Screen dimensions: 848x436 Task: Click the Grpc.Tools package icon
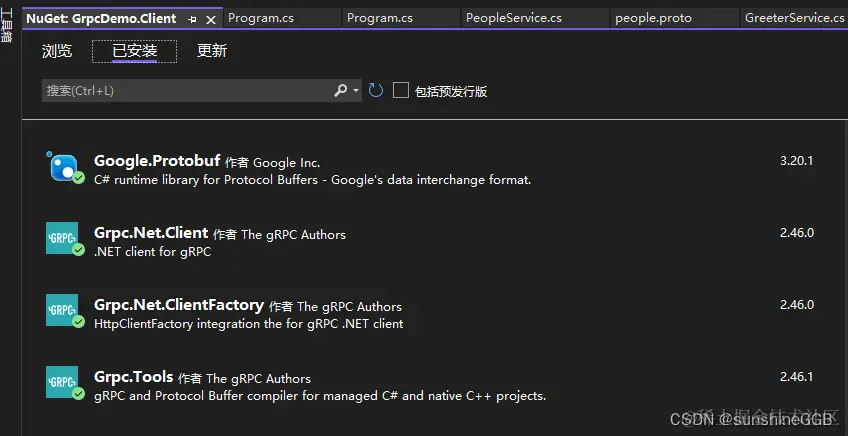tap(63, 382)
